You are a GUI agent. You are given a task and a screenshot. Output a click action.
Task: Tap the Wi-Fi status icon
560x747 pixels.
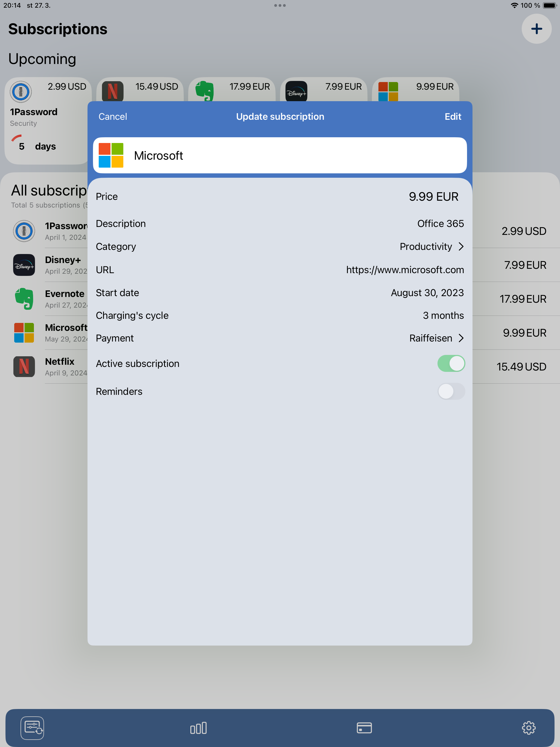pyautogui.click(x=514, y=5)
